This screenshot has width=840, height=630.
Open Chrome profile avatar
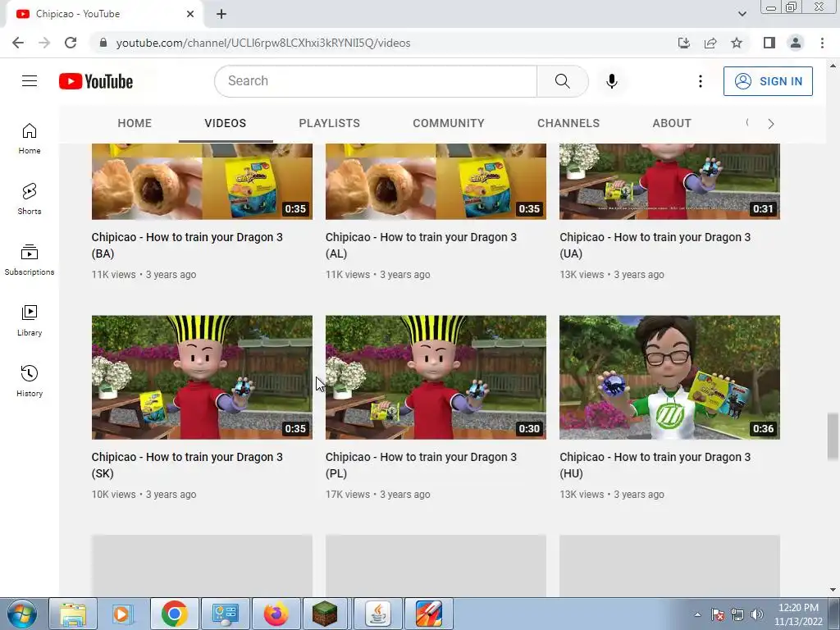point(796,43)
